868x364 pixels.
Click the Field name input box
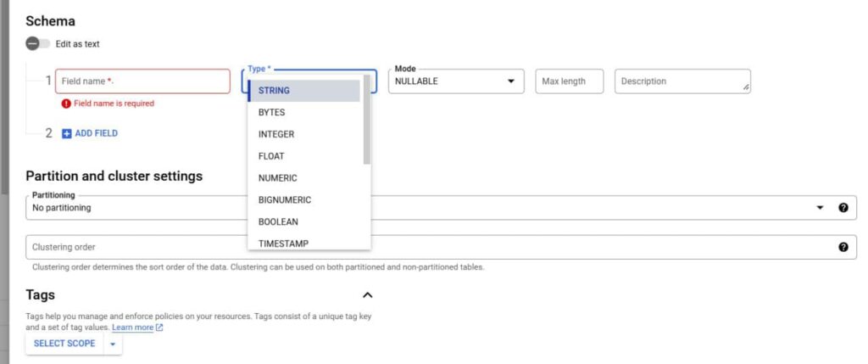click(142, 81)
